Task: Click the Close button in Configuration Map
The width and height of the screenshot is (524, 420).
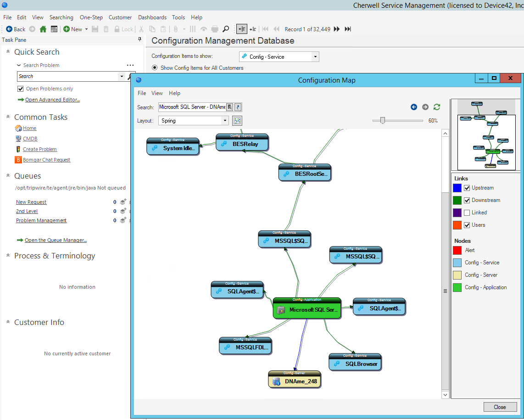Action: 500,407
